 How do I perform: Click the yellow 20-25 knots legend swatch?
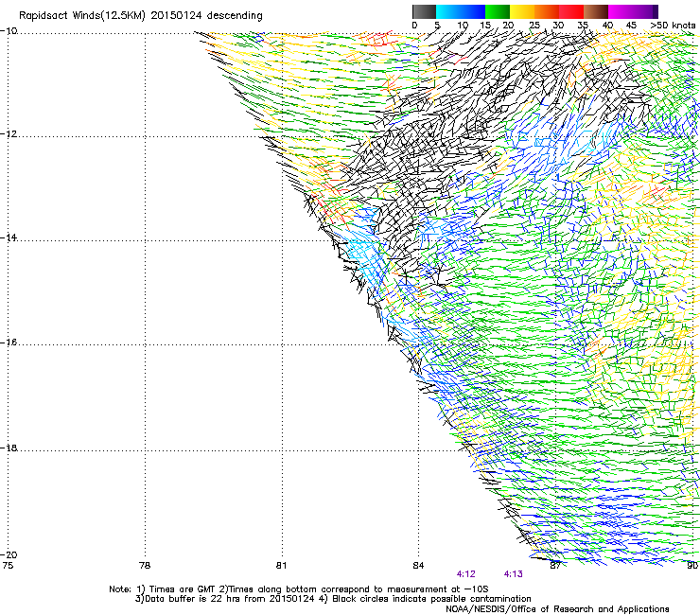point(522,12)
